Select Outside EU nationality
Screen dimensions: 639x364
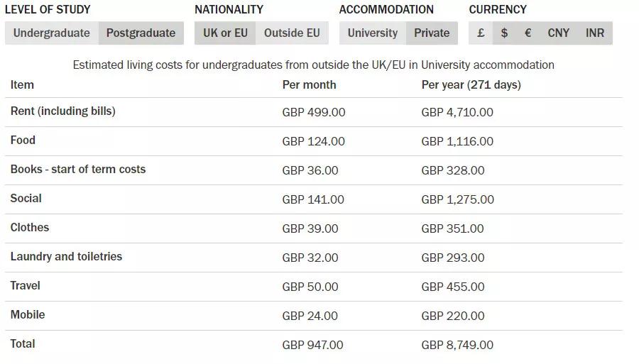coord(292,33)
